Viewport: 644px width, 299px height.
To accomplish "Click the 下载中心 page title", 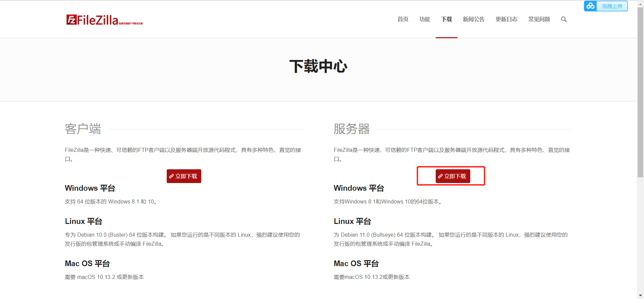I will point(318,66).
